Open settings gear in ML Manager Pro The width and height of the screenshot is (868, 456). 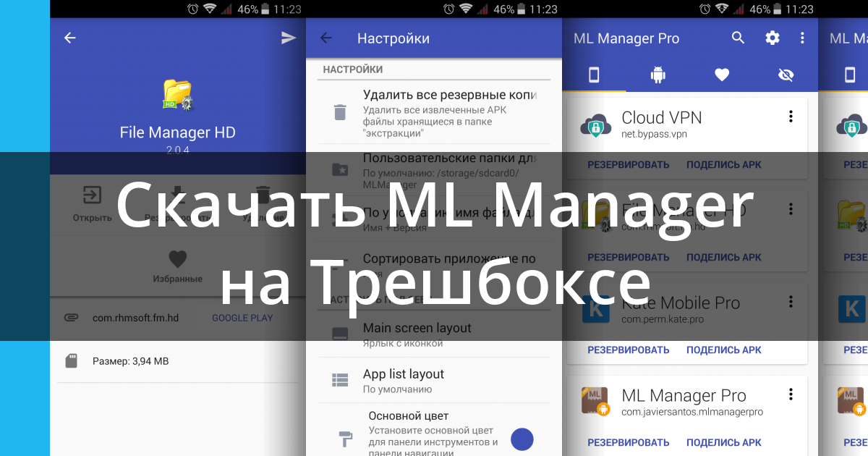[x=773, y=38]
